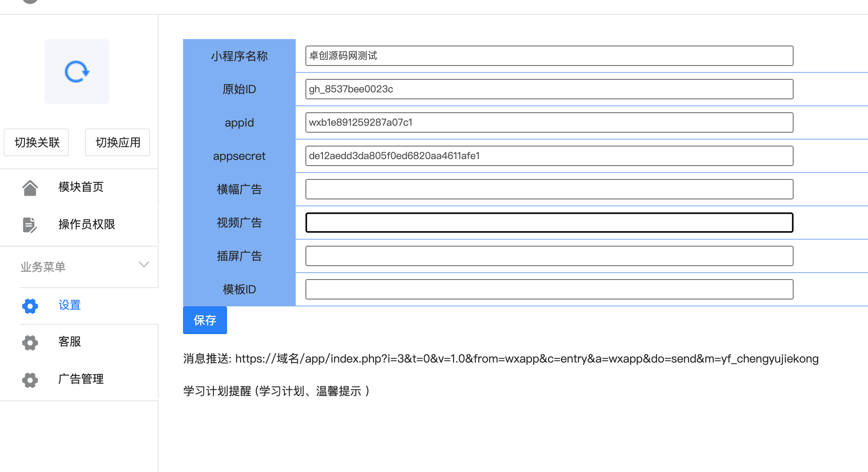Click the document edit icon beside 操作员权限
This screenshot has width=868, height=472.
30,225
